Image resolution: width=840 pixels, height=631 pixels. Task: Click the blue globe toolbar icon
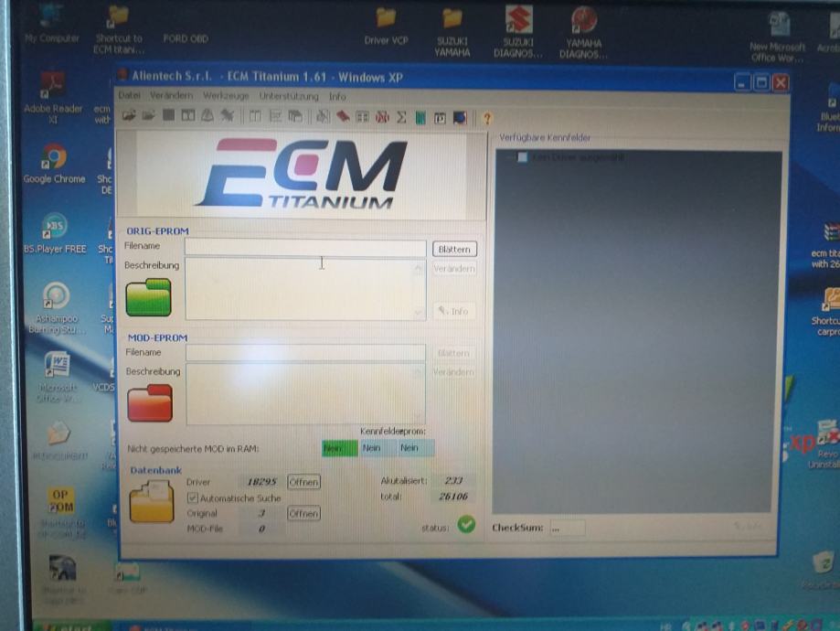[x=460, y=117]
